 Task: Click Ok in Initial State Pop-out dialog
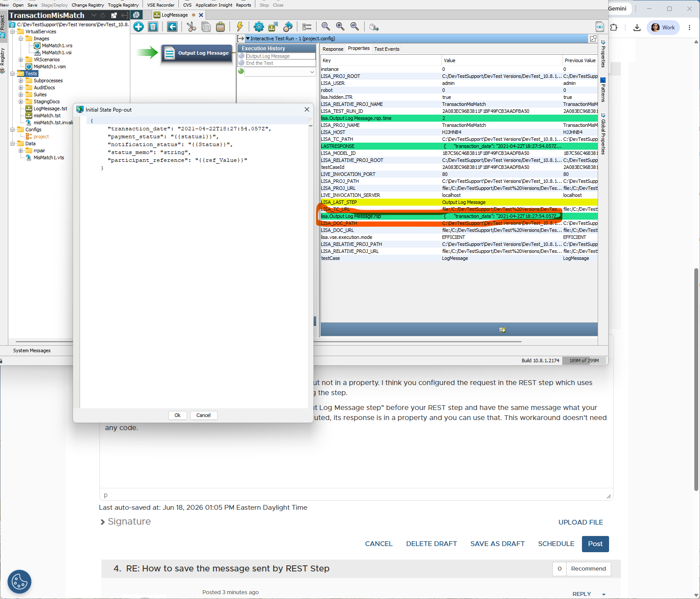pyautogui.click(x=178, y=415)
